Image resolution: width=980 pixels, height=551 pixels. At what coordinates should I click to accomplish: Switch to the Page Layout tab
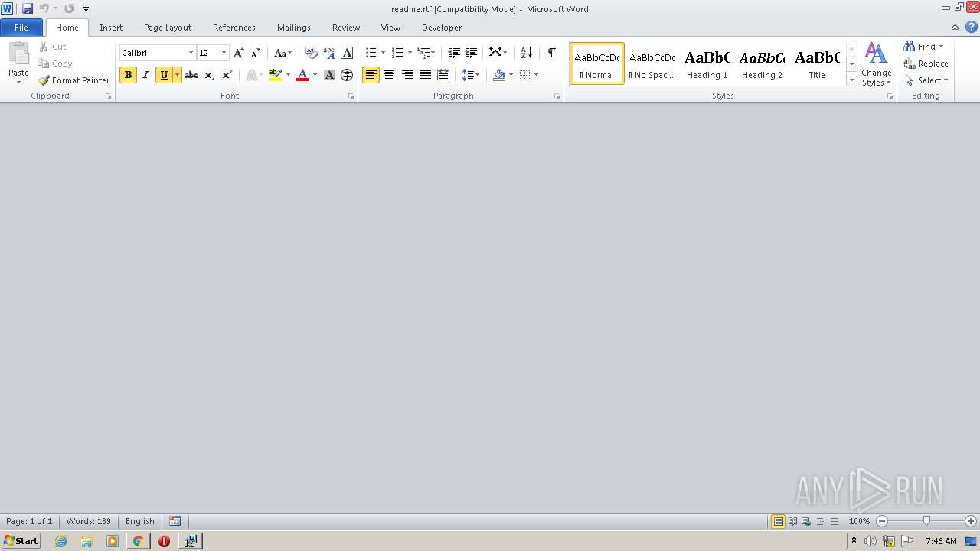coord(168,28)
